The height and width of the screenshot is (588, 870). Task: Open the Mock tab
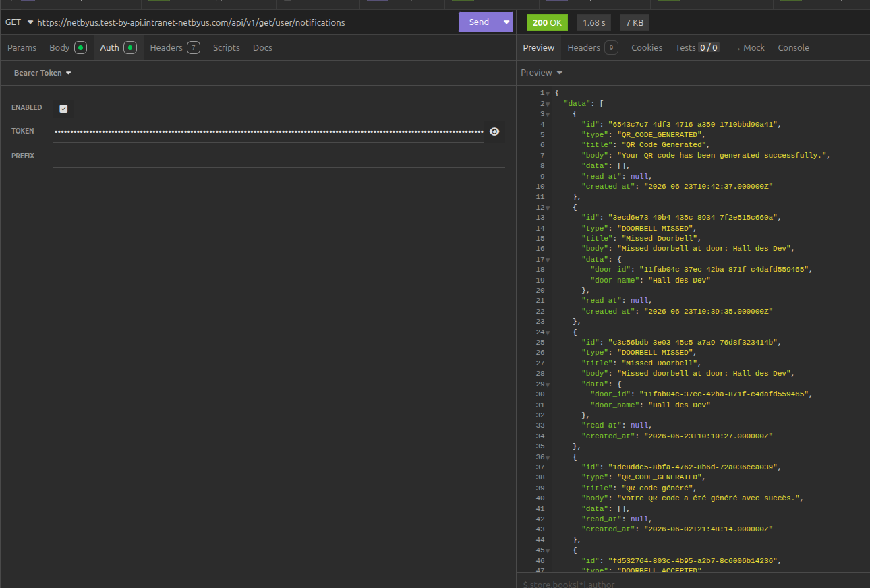[x=749, y=48]
